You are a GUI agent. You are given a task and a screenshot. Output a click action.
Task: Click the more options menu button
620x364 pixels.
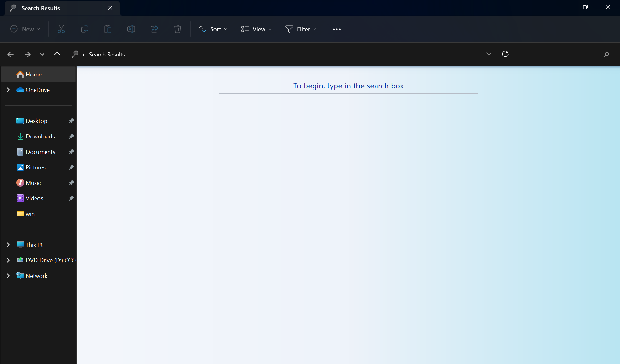coord(337,29)
